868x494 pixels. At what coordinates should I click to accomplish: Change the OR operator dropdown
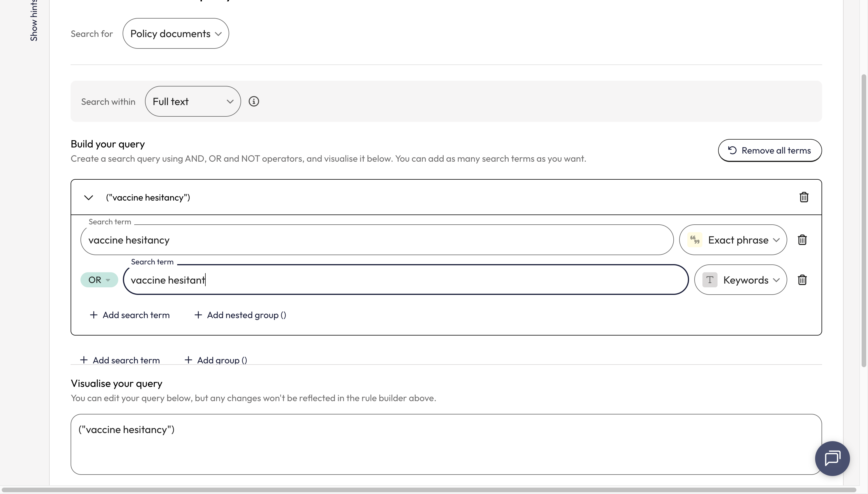(99, 280)
